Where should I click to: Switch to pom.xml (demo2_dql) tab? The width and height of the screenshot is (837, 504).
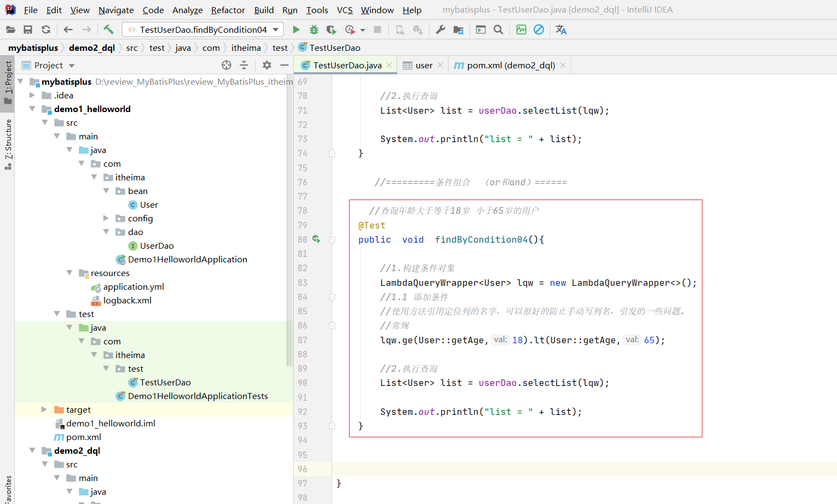coord(509,65)
